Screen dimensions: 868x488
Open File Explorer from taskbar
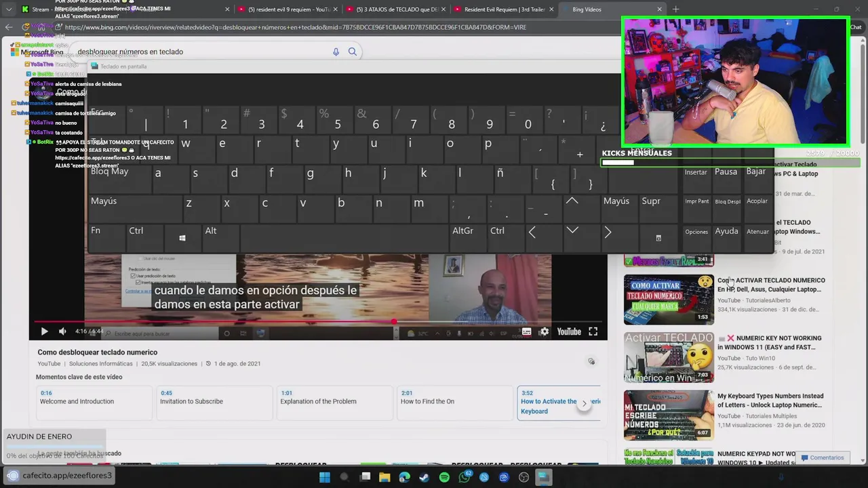tap(384, 477)
